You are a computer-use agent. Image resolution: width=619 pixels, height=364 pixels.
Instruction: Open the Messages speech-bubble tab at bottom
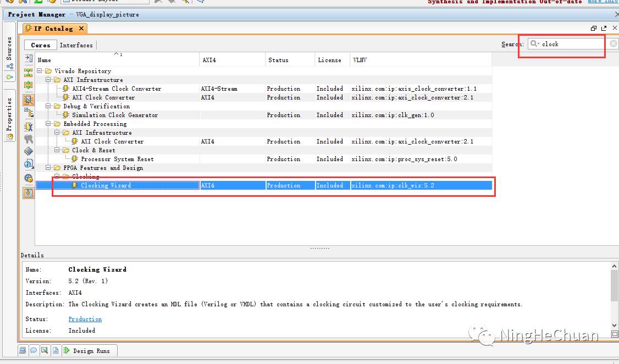coord(33,350)
